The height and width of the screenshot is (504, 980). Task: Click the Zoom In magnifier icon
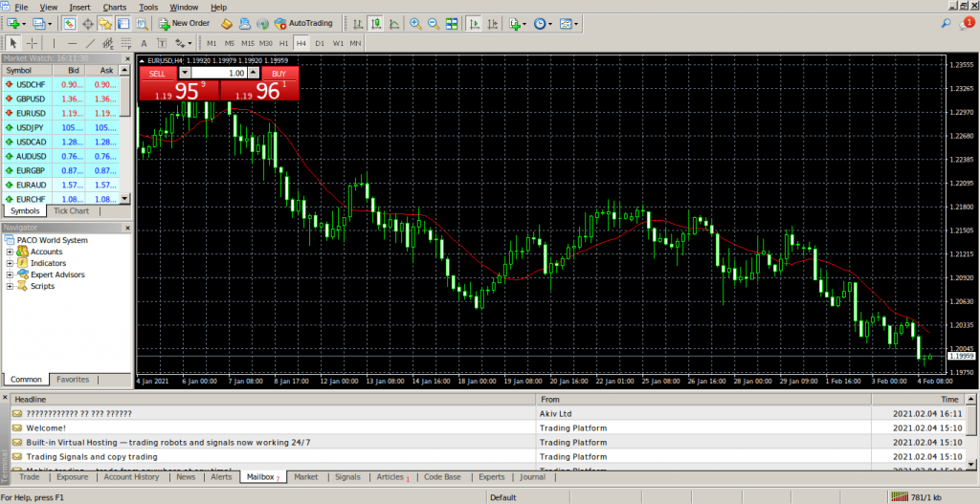point(414,23)
